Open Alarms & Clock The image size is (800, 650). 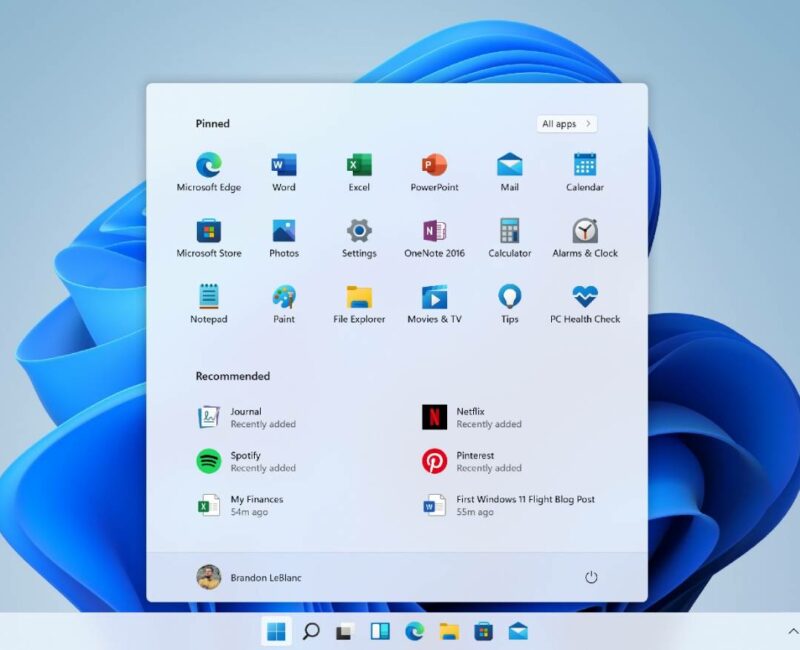[585, 238]
